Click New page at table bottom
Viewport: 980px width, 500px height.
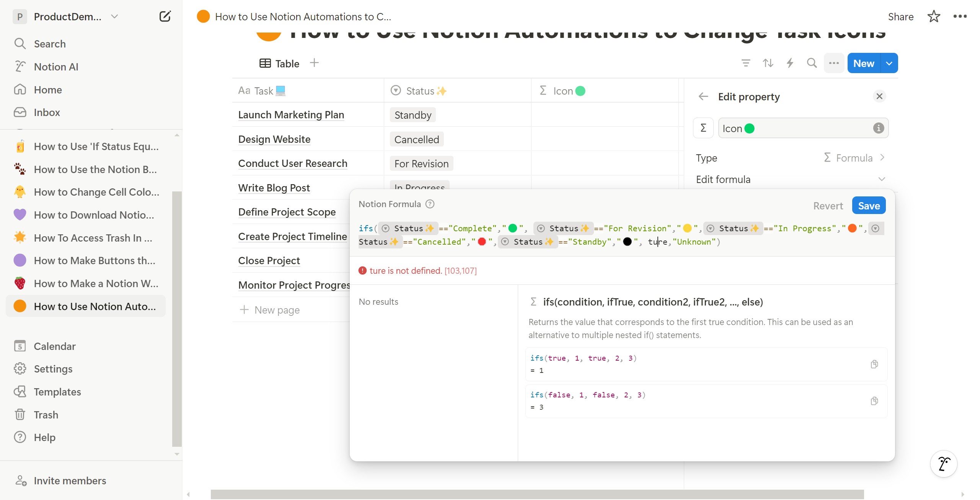click(270, 310)
